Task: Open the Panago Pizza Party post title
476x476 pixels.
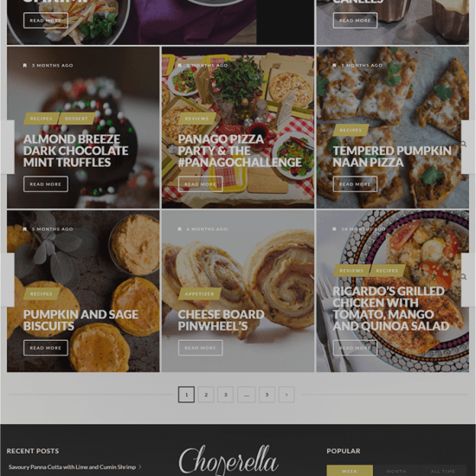Action: click(x=240, y=151)
